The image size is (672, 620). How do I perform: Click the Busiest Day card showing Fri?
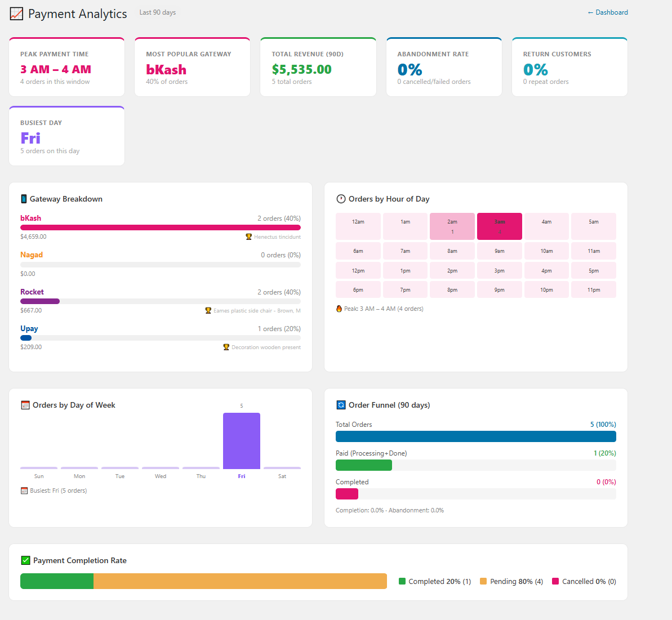point(66,135)
